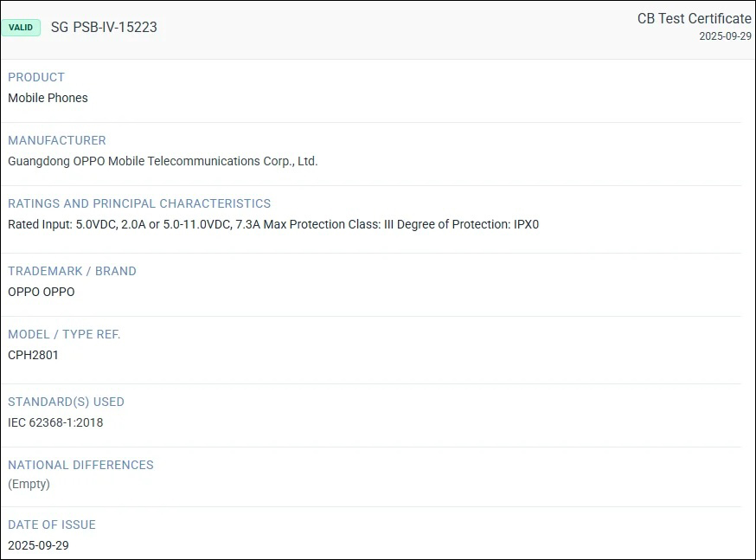The height and width of the screenshot is (560, 756).
Task: Click the DATE OF ISSUE heading
Action: tap(52, 525)
